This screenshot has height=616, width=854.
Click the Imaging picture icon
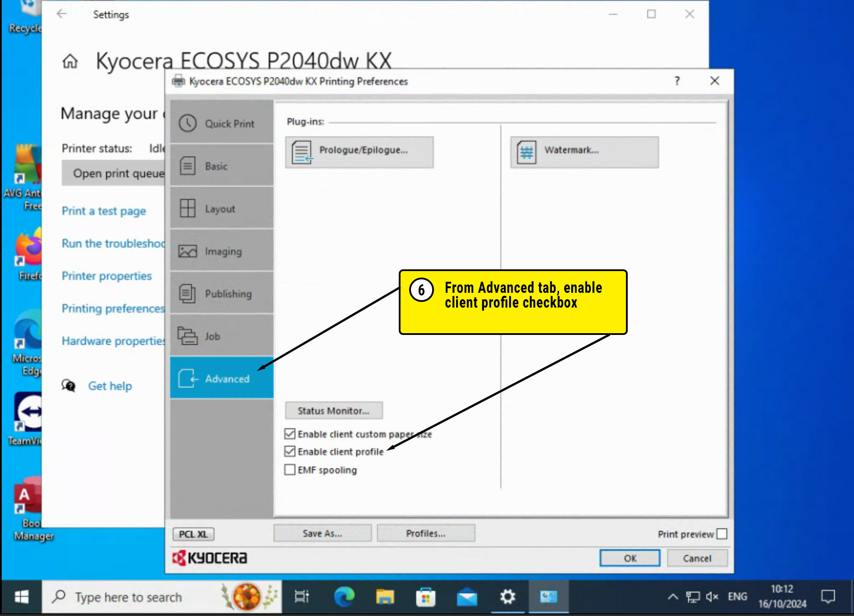pyautogui.click(x=188, y=251)
